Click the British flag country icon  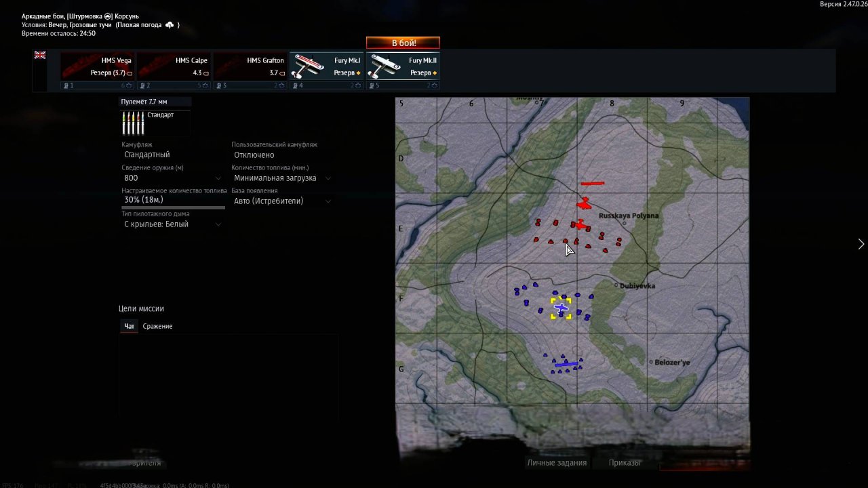(x=40, y=55)
